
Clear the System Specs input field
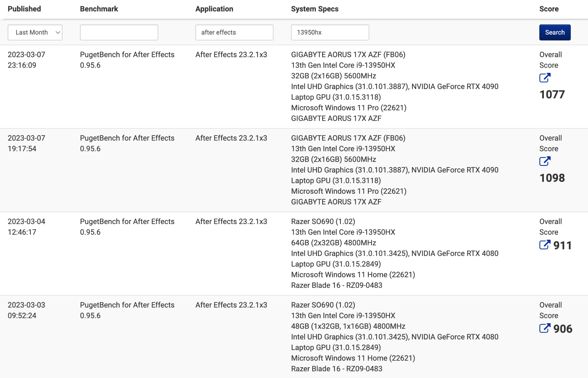[330, 32]
